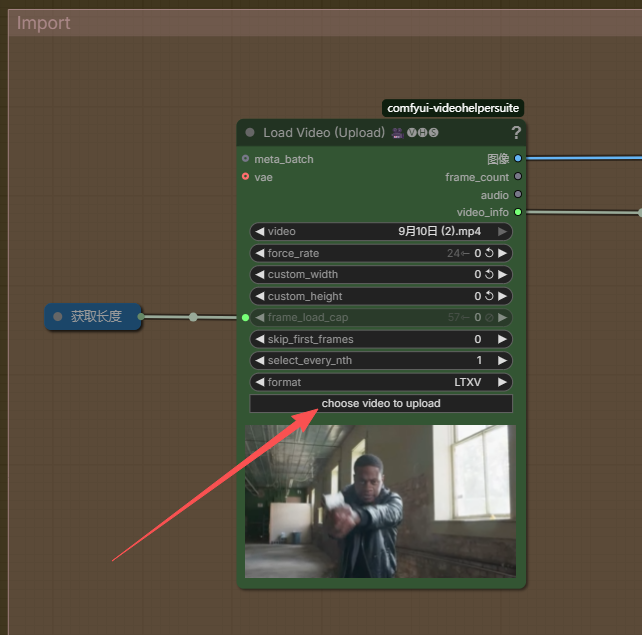Click the frame_count output socket

tap(518, 176)
